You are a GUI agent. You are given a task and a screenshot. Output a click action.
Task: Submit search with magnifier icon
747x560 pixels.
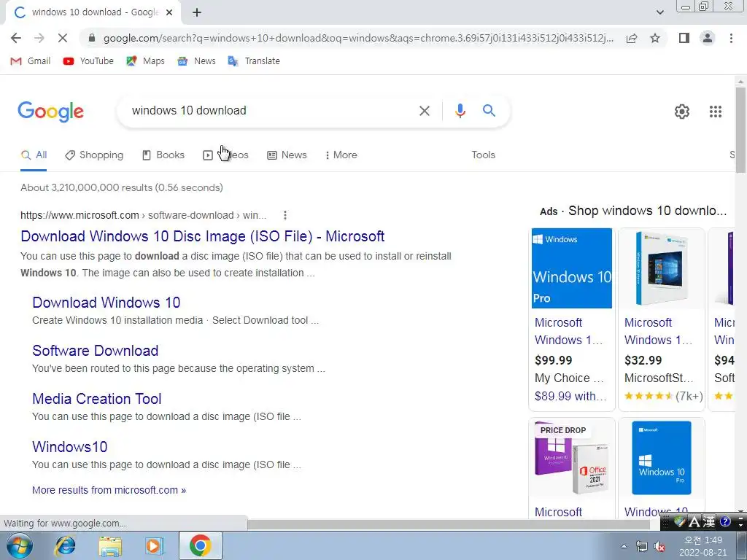tap(489, 111)
